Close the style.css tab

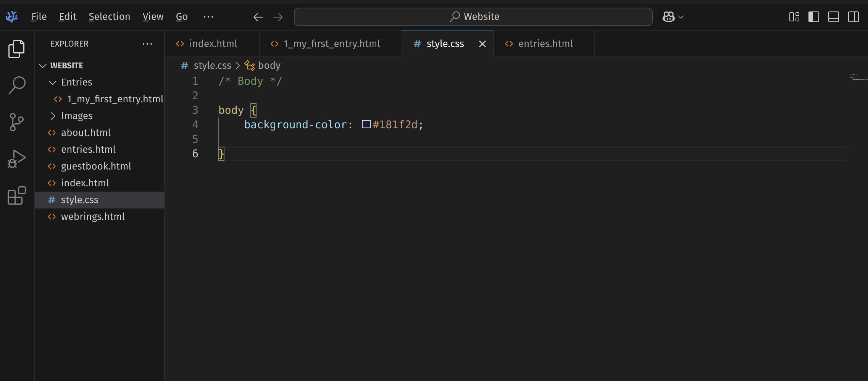coord(482,44)
